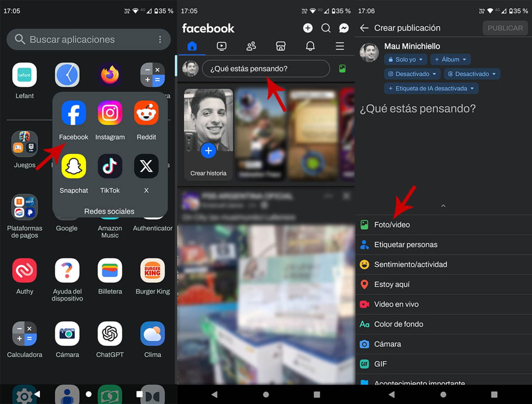Open Plataformas de pagos folder
Screen dimensions: 532x404
tap(24, 207)
